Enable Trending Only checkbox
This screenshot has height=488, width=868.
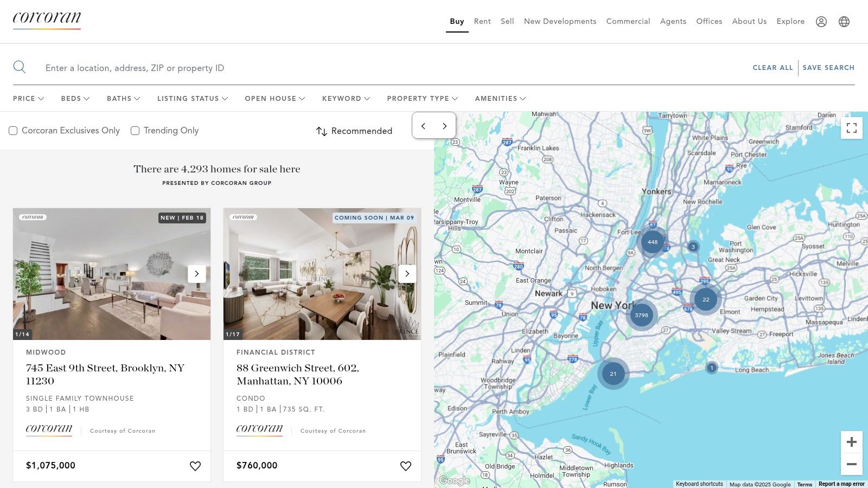coord(135,131)
